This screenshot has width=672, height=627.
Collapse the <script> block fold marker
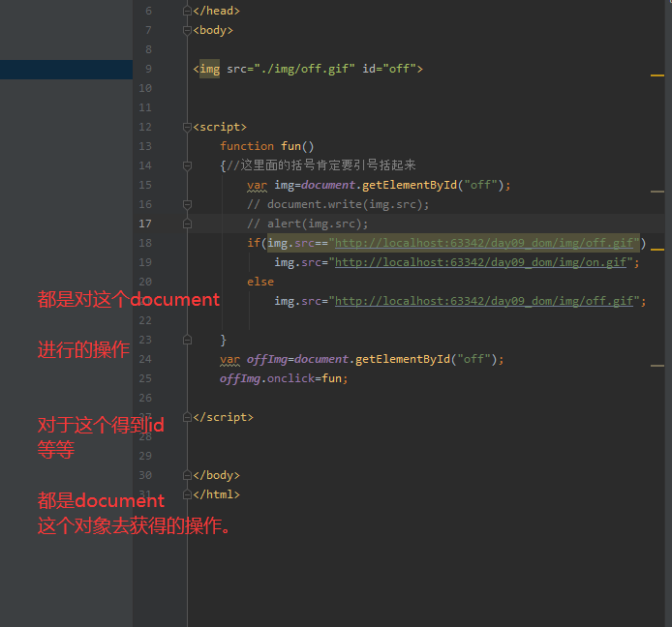187,127
